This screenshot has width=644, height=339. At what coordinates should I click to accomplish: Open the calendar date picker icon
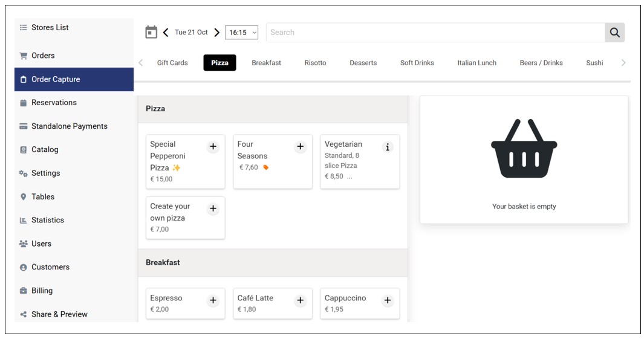pyautogui.click(x=151, y=33)
